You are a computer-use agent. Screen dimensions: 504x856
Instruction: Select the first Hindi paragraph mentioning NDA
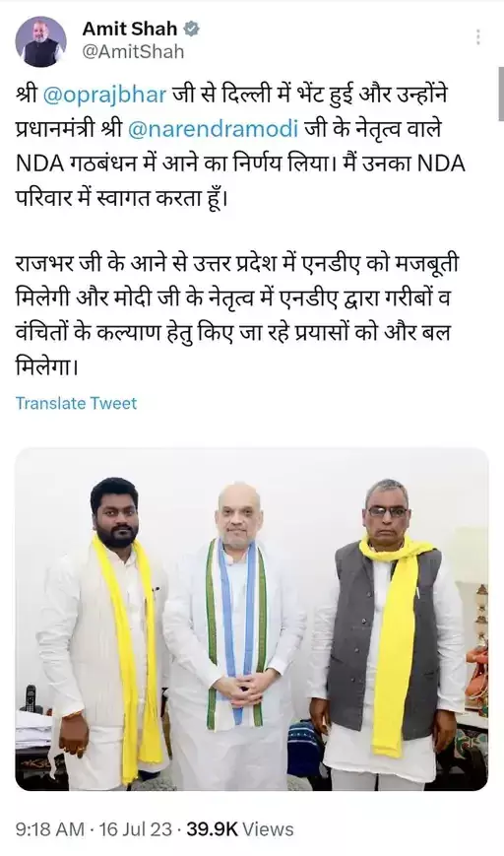pos(240,147)
